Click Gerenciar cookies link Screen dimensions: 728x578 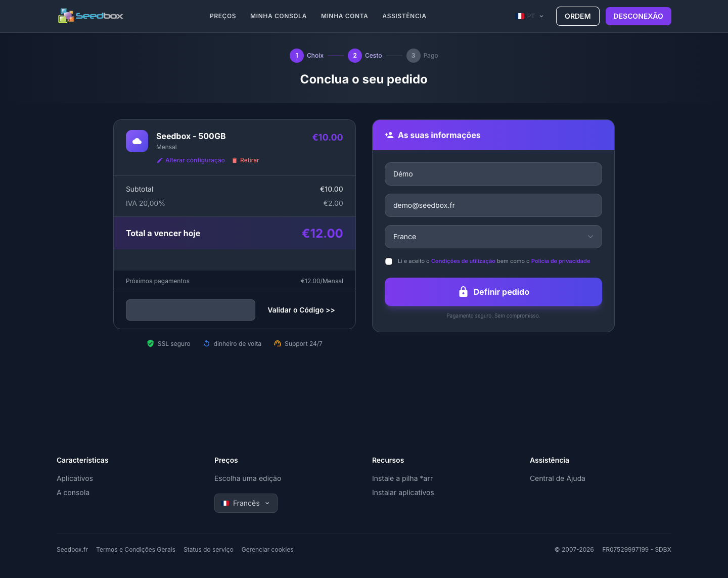267,550
